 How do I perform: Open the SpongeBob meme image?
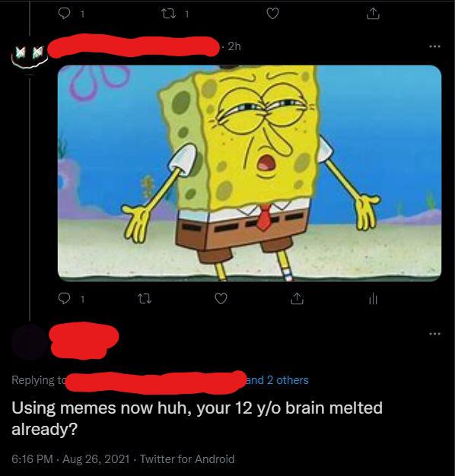tap(250, 173)
